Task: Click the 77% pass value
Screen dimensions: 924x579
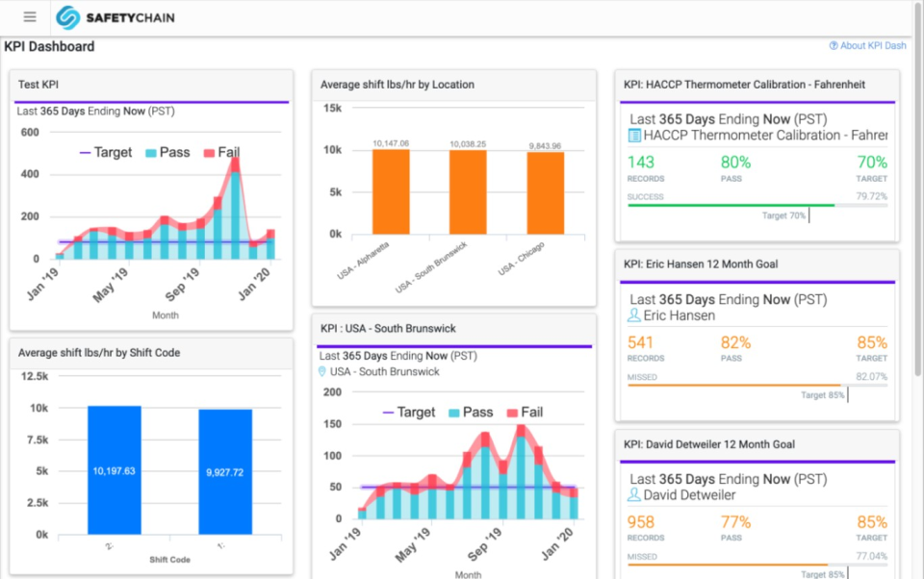Action: click(735, 522)
